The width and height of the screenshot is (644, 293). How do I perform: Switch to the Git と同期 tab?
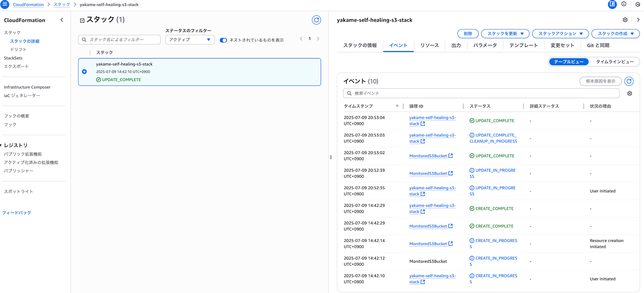598,45
